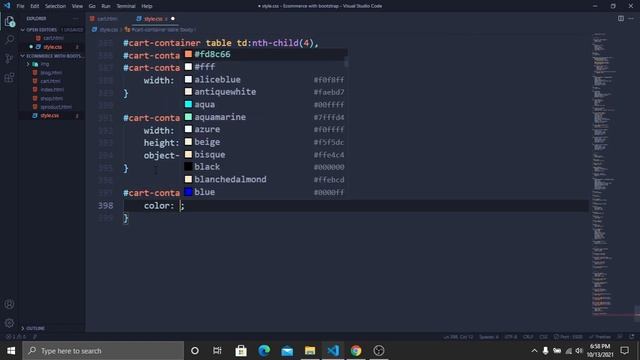Open Microsoft Store taskbar icon
640x360 pixels.
coord(241,351)
